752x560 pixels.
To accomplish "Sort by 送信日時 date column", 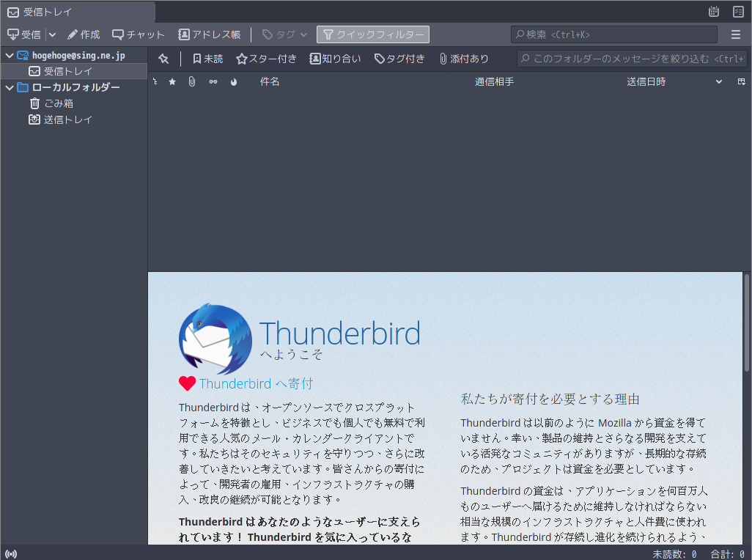I will [646, 82].
